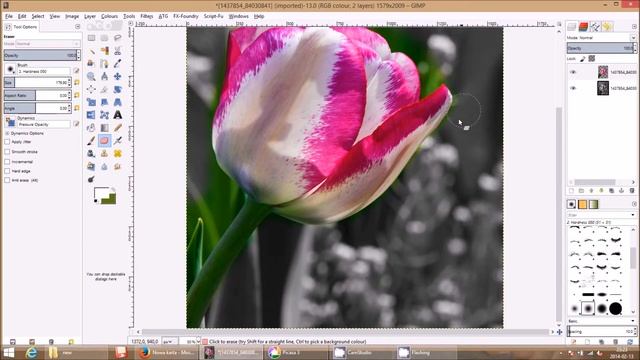This screenshot has width=640, height=360.
Task: Expand the Dynamics Options section
Action: coord(7,133)
